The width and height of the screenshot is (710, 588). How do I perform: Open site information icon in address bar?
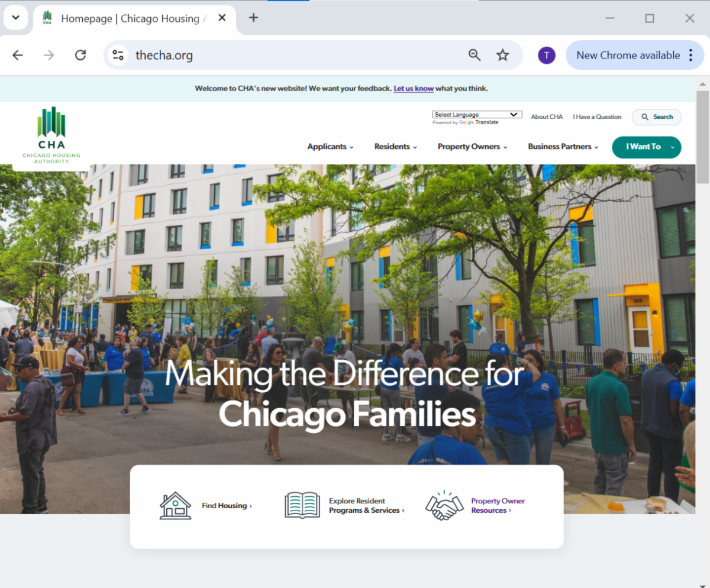(x=118, y=55)
